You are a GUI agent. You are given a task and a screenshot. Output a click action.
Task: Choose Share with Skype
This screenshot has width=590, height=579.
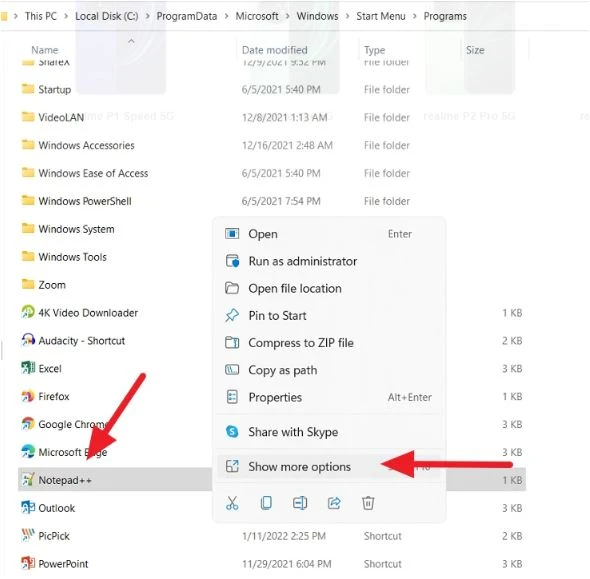click(x=329, y=432)
